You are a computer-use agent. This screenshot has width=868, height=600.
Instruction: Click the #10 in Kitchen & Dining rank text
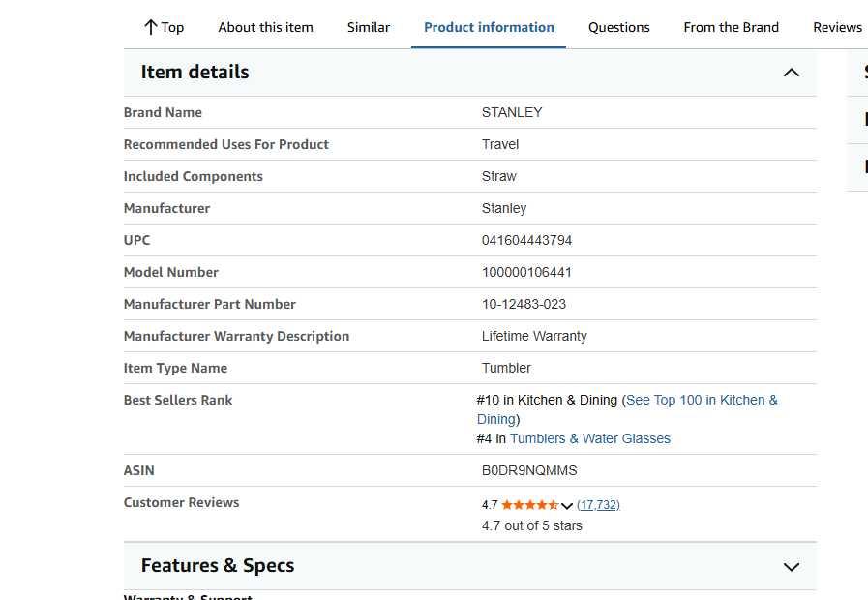(x=547, y=400)
